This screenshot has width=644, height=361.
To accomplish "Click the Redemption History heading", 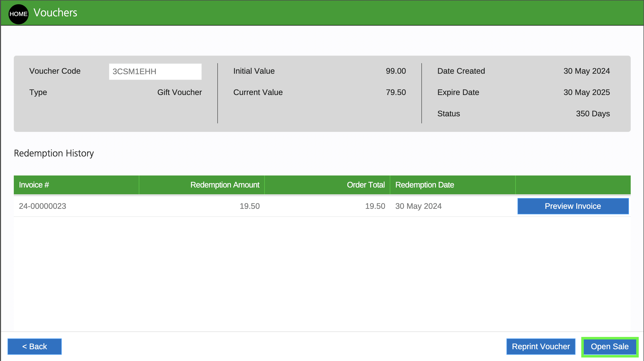I will point(54,153).
